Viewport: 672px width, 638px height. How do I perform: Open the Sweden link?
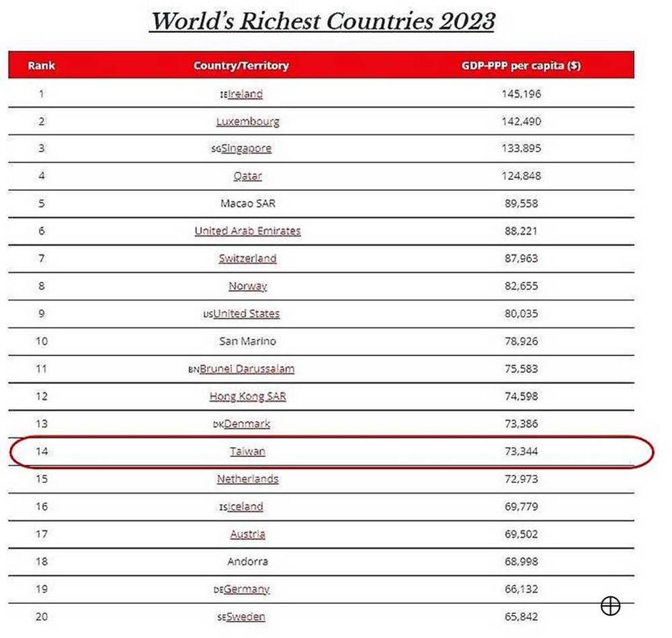click(245, 617)
